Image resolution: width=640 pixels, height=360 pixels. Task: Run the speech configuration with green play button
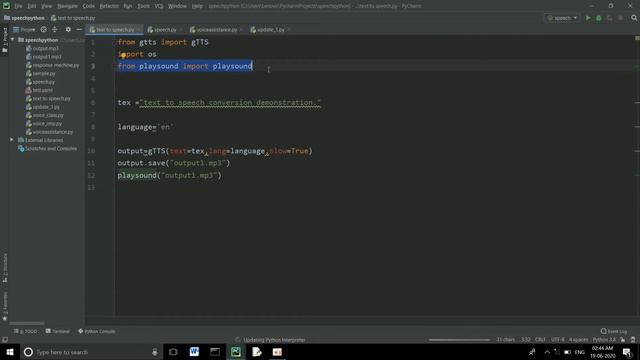tap(588, 18)
